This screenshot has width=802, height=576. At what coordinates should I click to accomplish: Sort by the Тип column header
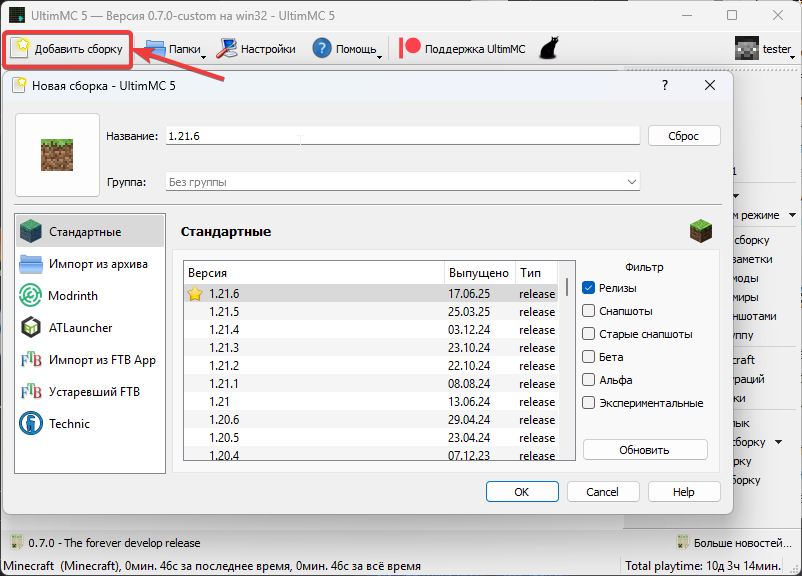click(536, 273)
